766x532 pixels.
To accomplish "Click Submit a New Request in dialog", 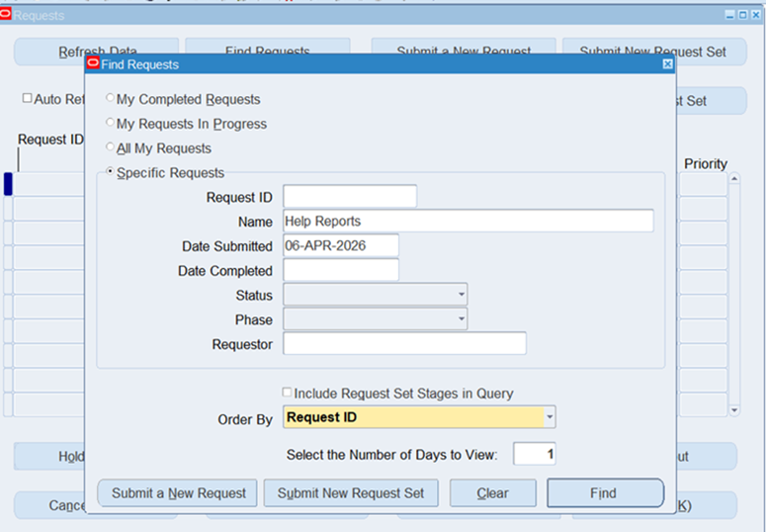I will pyautogui.click(x=179, y=493).
